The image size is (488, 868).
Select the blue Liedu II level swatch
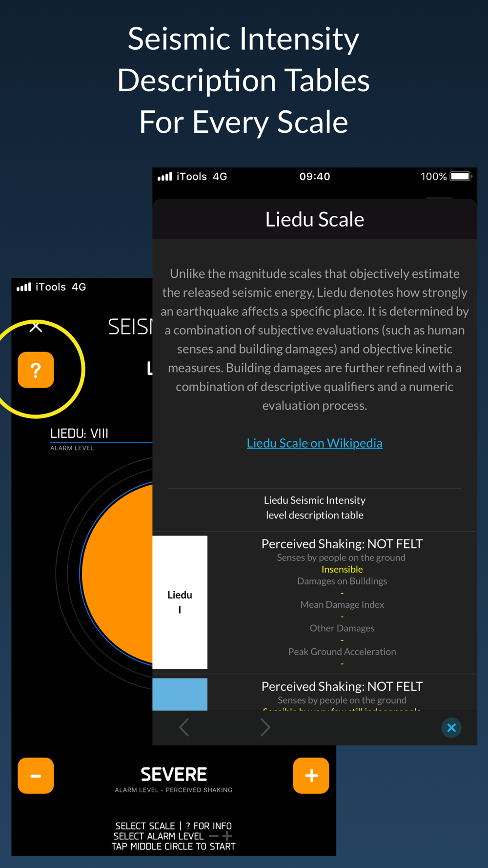(180, 694)
